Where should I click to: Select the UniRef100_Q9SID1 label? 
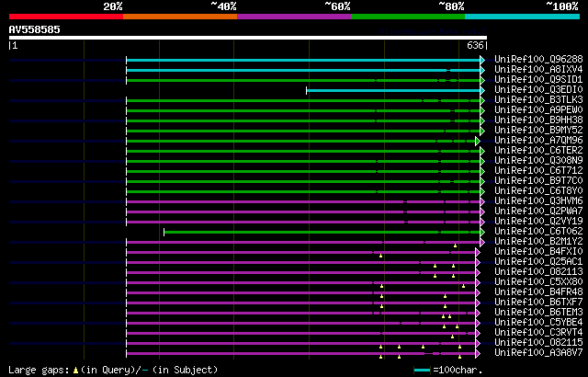(538, 79)
